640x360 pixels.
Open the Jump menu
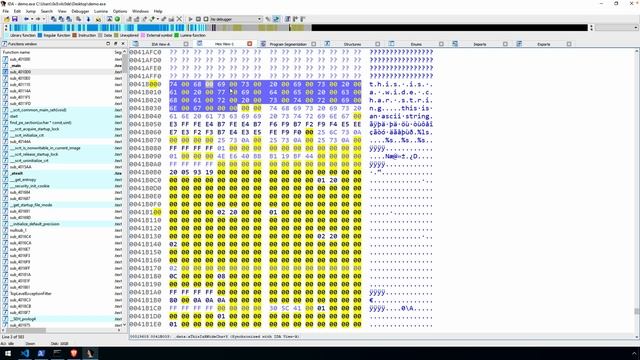click(x=31, y=11)
